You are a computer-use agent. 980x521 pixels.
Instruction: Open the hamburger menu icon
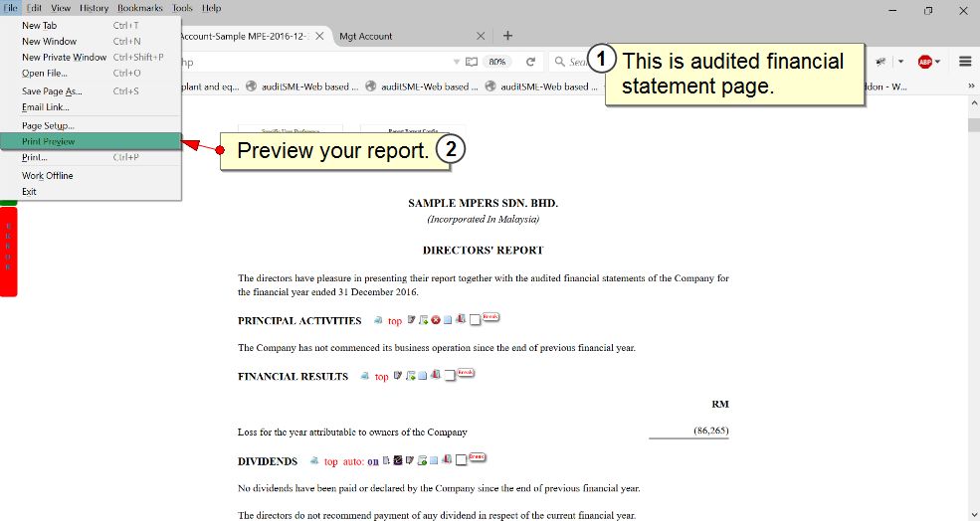tap(965, 62)
